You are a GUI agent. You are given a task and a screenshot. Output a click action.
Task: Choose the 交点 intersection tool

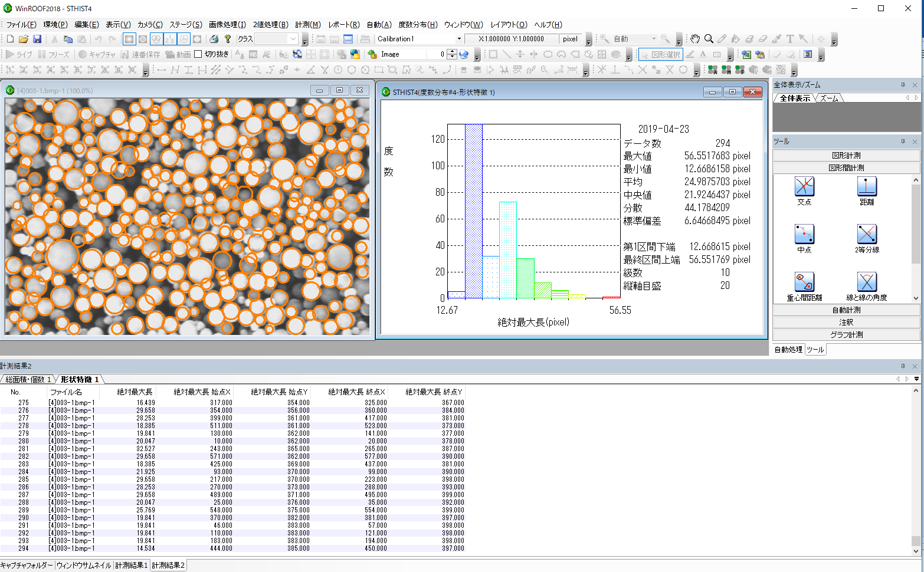804,190
